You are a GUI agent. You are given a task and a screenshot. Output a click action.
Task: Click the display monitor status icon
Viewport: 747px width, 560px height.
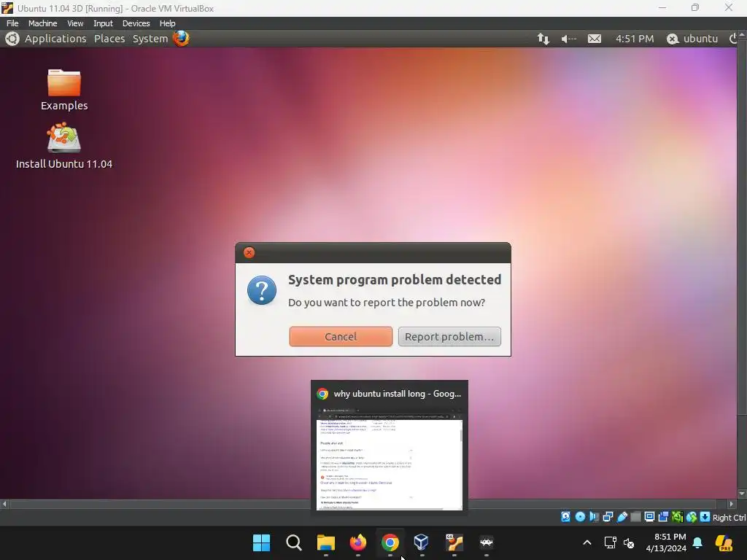click(x=649, y=517)
